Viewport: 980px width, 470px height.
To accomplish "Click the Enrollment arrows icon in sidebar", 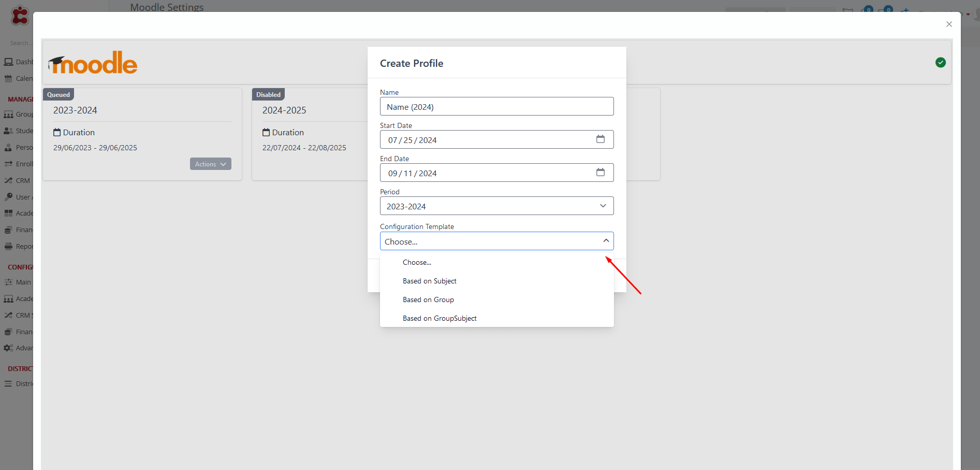I will point(8,164).
